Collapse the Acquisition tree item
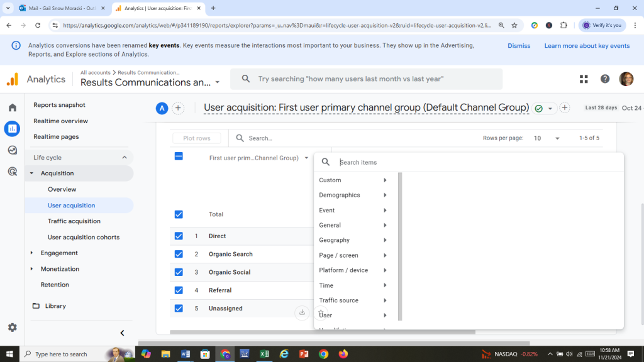644x362 pixels. (31, 173)
